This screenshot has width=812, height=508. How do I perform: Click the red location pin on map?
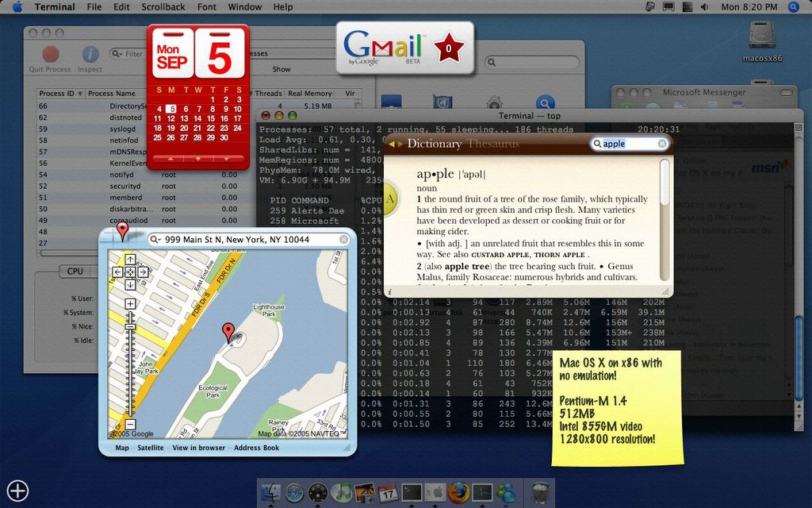pyautogui.click(x=228, y=332)
